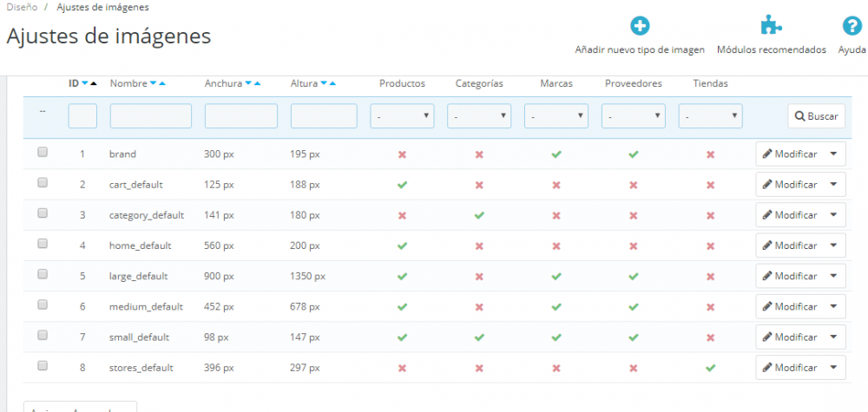The image size is (868, 412).
Task: Select the small_default row checkbox
Action: (x=43, y=335)
